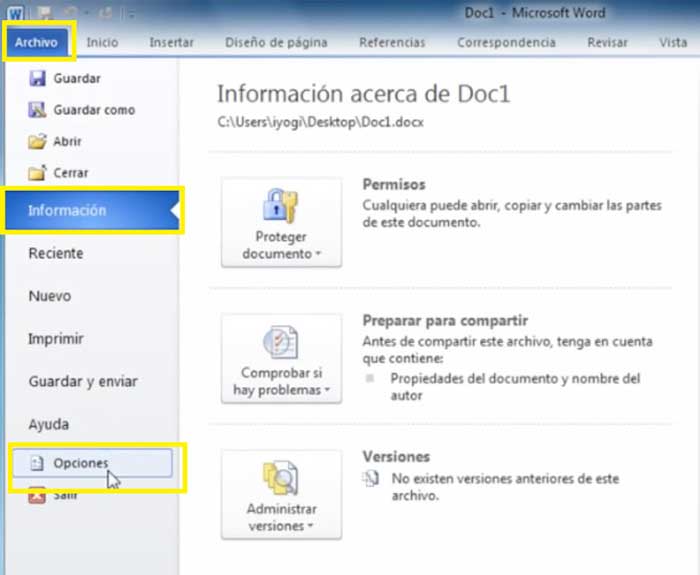Click the Opciones button

coord(92,463)
